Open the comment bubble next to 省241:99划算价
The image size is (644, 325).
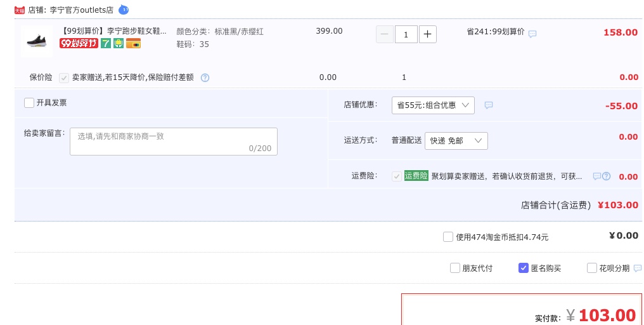coord(532,34)
